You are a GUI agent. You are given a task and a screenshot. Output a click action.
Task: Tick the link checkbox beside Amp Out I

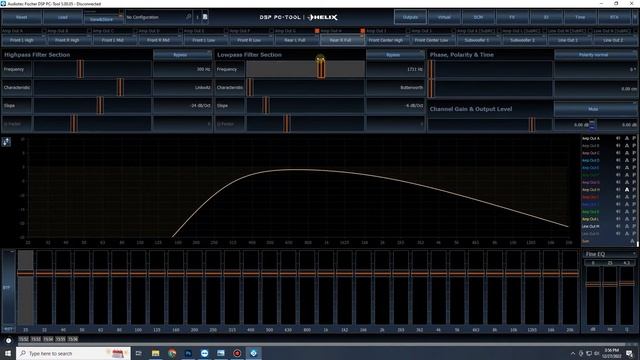(408, 31)
